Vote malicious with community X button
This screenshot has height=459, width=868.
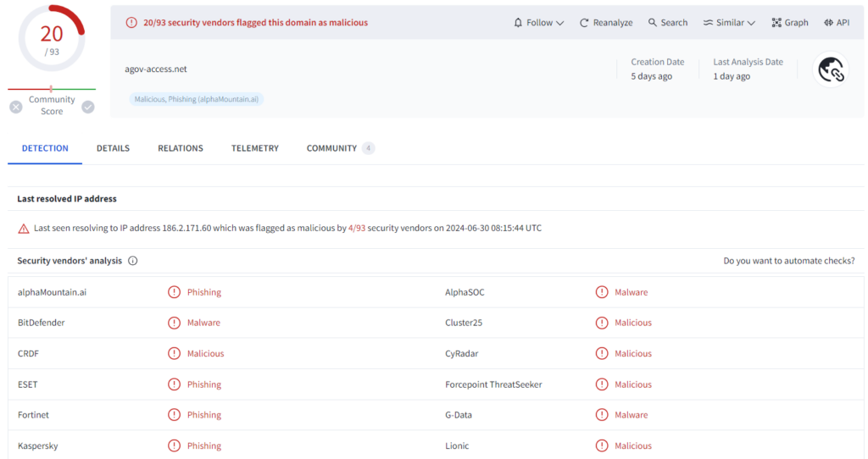pyautogui.click(x=15, y=107)
